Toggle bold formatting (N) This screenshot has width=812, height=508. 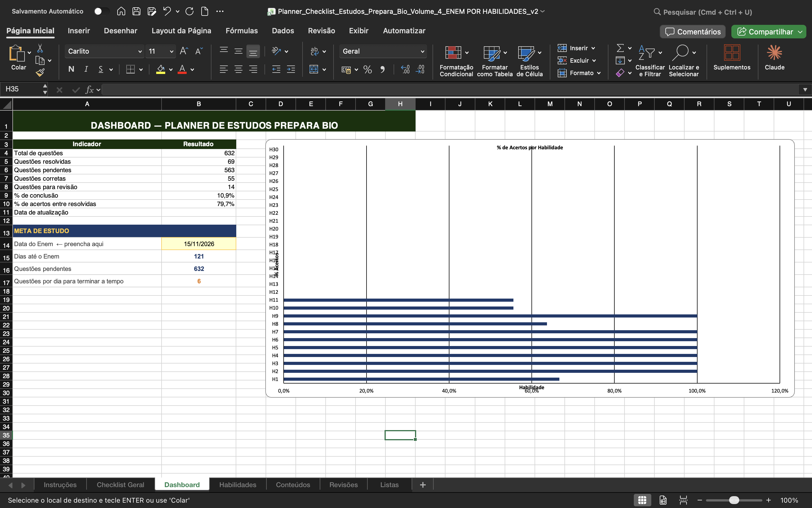pyautogui.click(x=71, y=69)
